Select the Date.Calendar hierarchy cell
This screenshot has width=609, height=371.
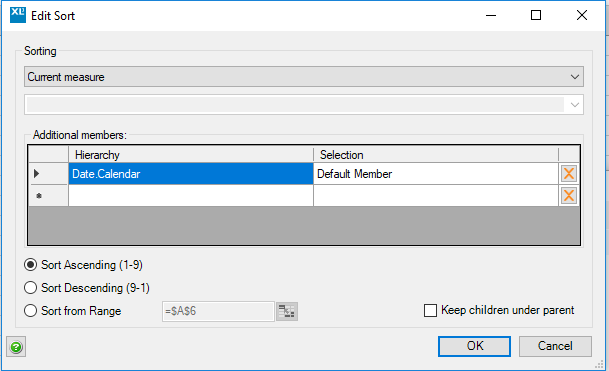pyautogui.click(x=191, y=174)
